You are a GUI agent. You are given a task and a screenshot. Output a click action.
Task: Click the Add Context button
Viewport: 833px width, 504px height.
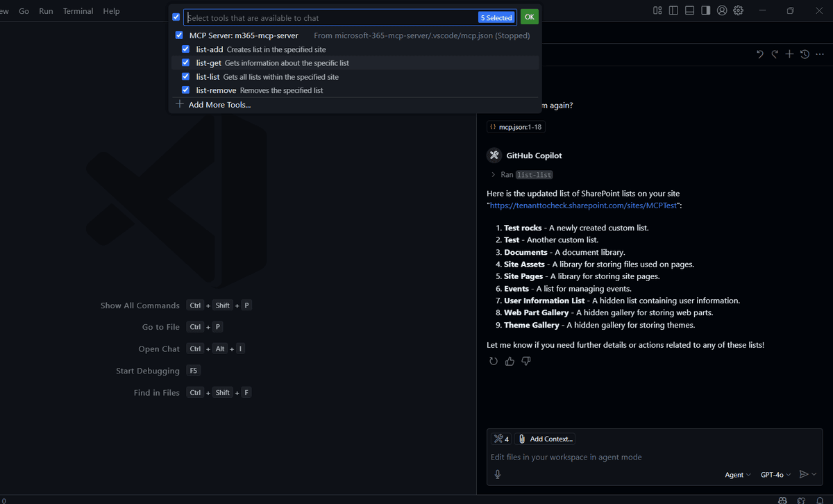pyautogui.click(x=545, y=439)
